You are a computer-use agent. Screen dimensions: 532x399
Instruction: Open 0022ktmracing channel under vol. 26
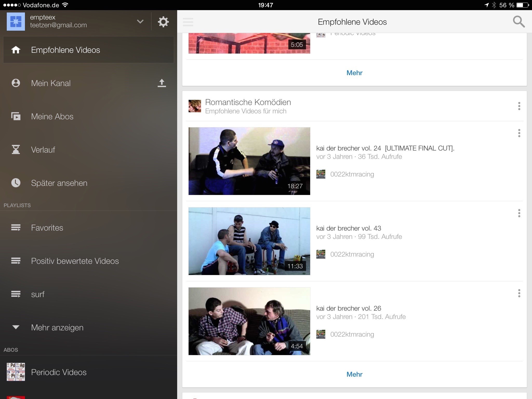(352, 334)
